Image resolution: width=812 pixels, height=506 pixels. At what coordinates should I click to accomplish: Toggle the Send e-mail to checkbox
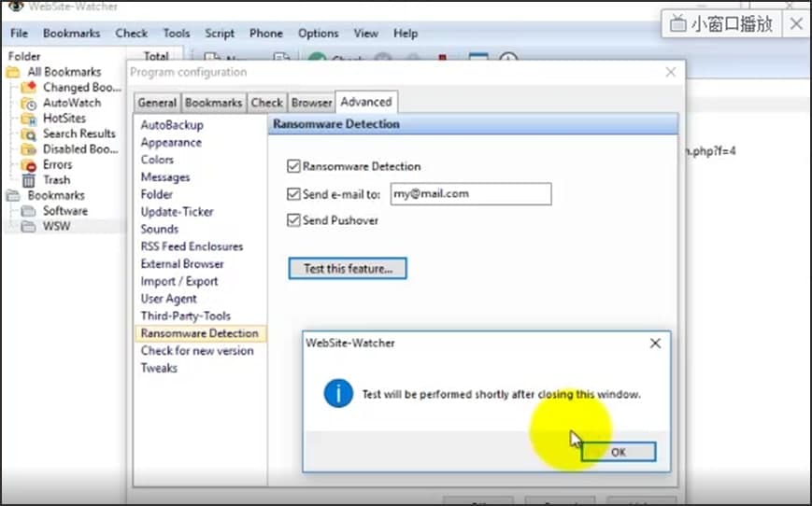coord(293,194)
